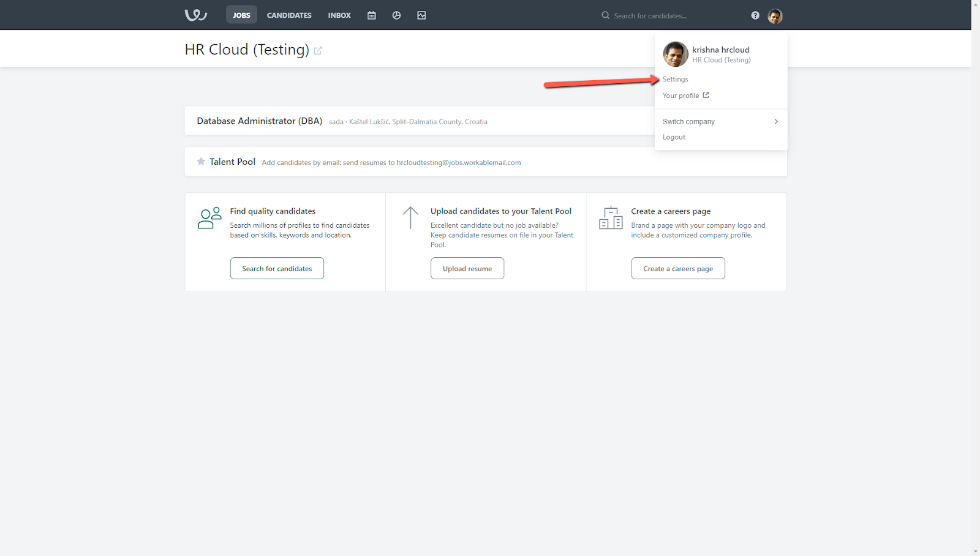Open the Database Administrator (DBA) job

pos(260,121)
